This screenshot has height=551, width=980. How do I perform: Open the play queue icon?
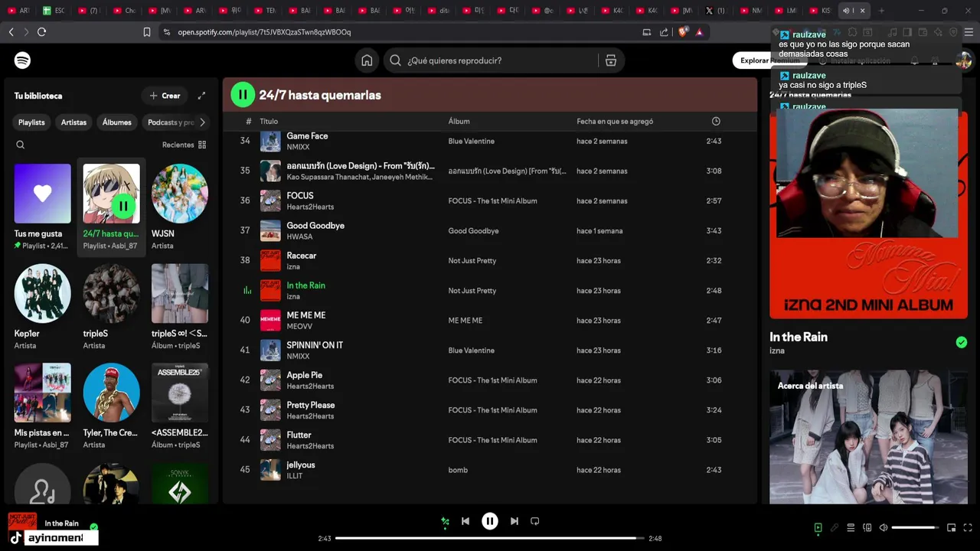[851, 527]
